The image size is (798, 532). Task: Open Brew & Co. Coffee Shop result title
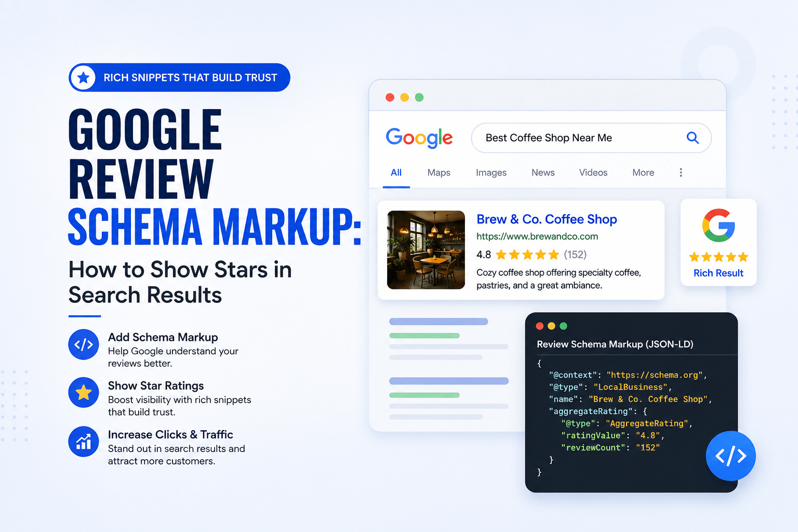pos(547,219)
